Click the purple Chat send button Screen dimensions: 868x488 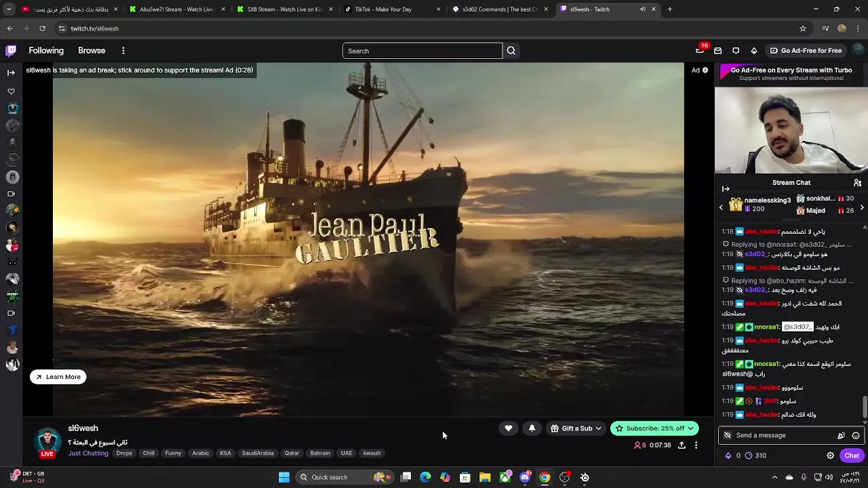pyautogui.click(x=852, y=455)
